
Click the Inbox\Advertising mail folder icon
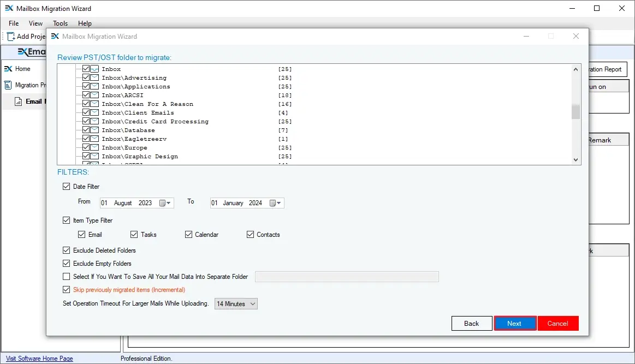point(94,78)
